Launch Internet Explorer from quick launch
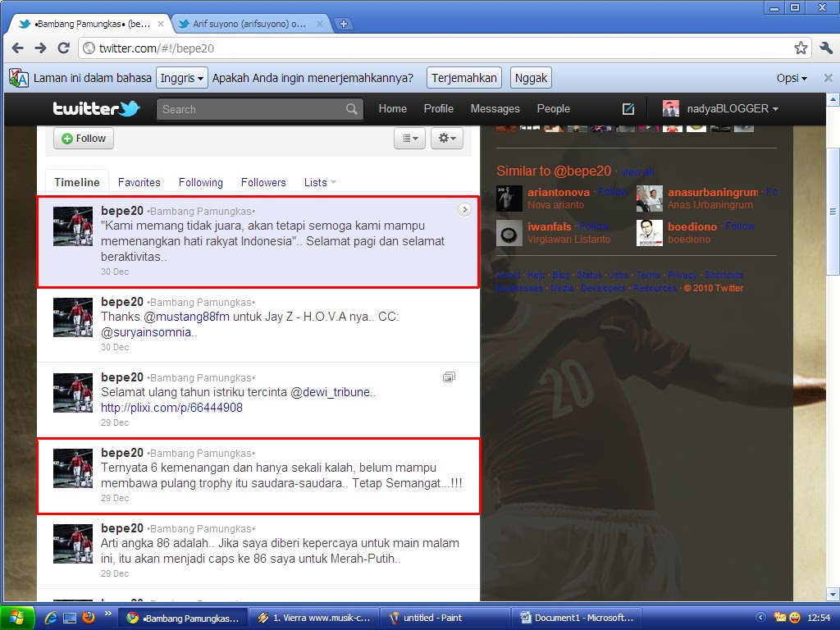 pyautogui.click(x=50, y=618)
